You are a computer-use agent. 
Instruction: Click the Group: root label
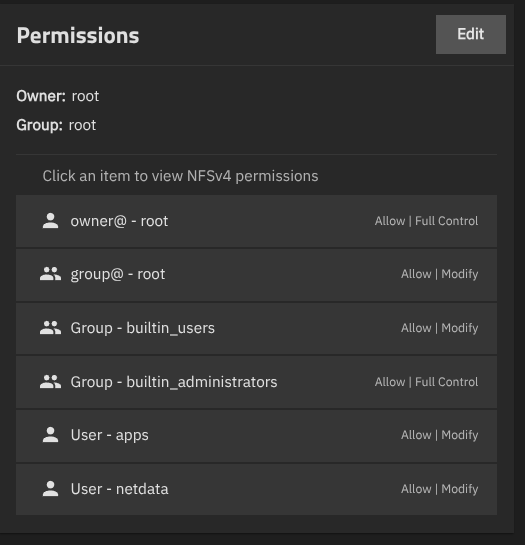tap(56, 125)
